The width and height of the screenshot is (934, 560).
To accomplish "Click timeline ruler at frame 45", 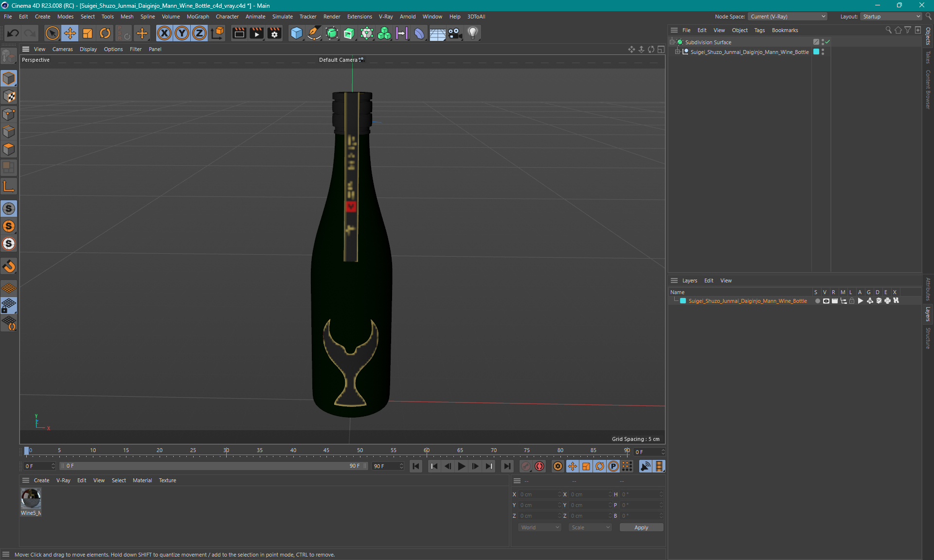I will coord(326,451).
